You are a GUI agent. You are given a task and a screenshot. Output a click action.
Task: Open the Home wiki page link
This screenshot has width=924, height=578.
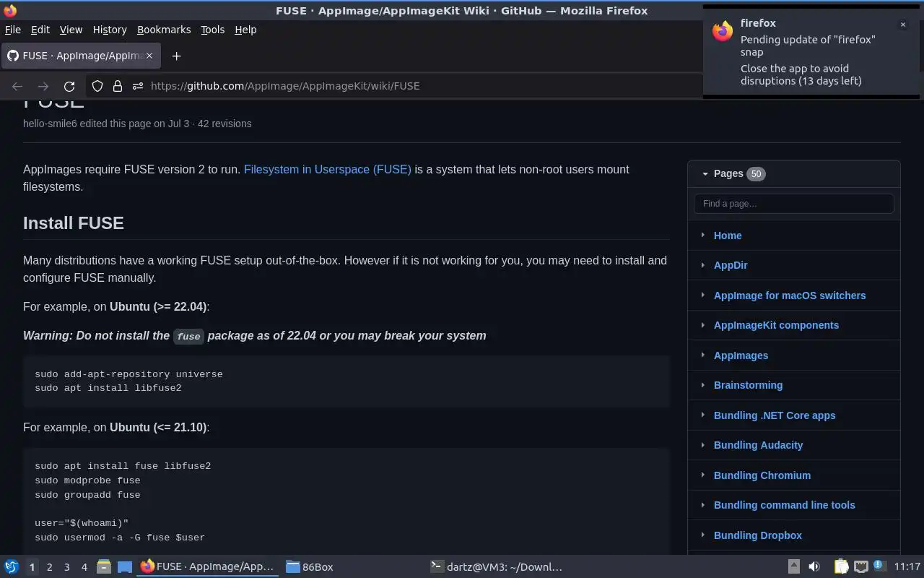point(728,236)
